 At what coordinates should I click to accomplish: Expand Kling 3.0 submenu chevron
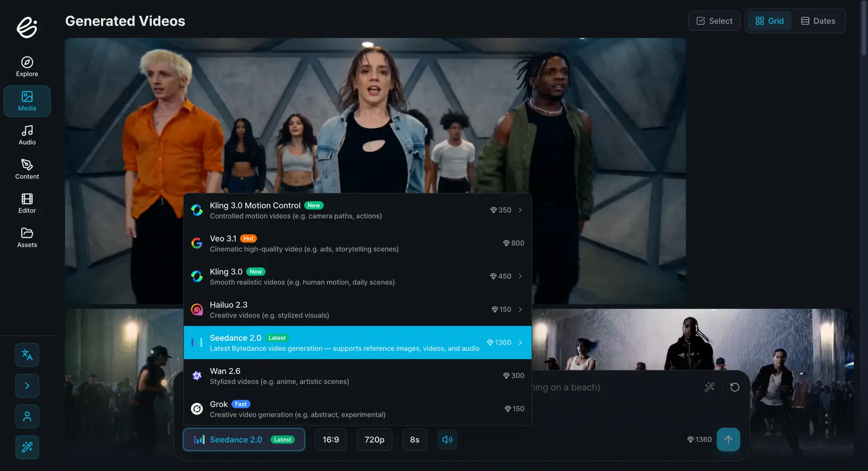point(520,276)
